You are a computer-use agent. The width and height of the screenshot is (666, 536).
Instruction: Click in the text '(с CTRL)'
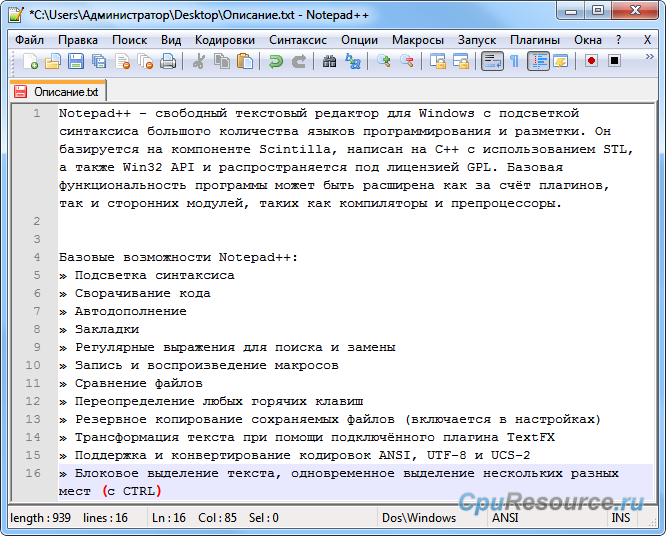coord(132,491)
